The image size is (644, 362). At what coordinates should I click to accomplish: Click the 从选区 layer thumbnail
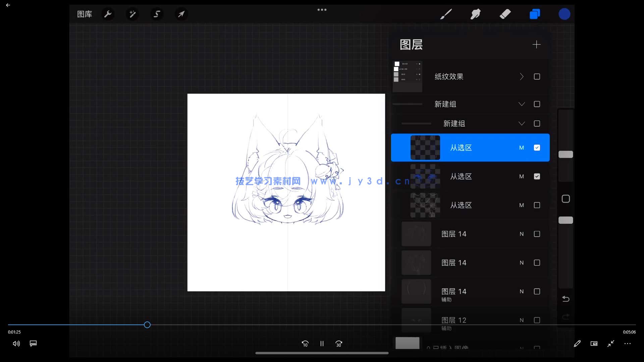coord(425,147)
